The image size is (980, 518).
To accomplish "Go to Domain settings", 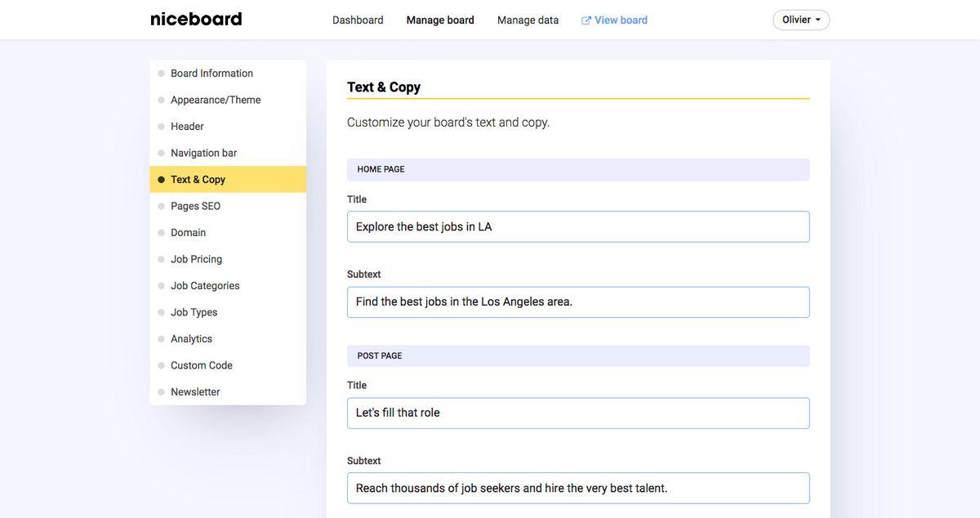I will [188, 233].
